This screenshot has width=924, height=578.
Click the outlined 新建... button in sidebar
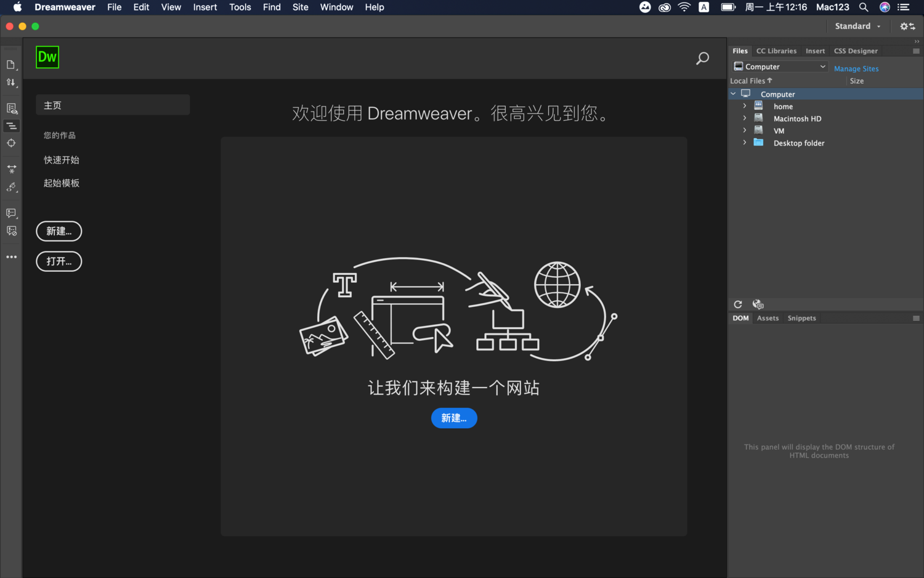[x=59, y=231]
